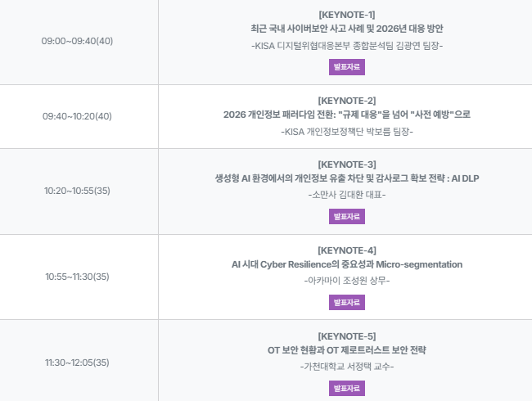Screen dimensions: 532x401
Task: Select the speaker '가천대학교 서정택 교수'
Action: point(346,367)
